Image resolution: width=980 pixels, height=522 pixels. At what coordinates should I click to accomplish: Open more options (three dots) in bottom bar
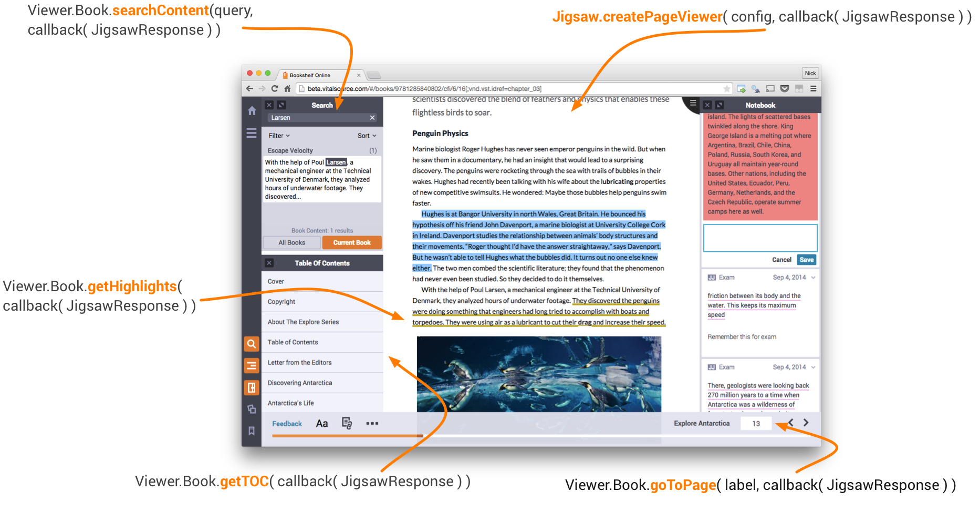click(372, 423)
